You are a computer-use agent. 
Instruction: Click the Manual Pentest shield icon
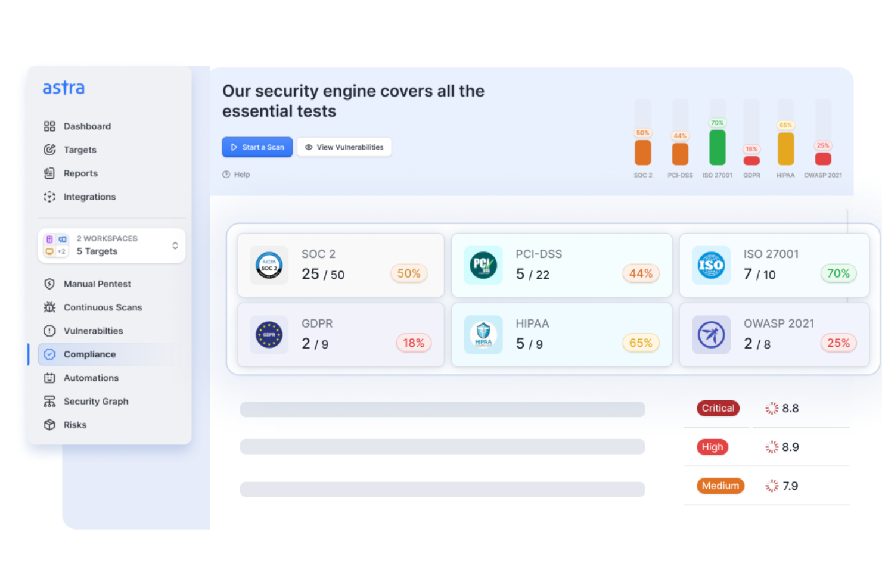[49, 284]
